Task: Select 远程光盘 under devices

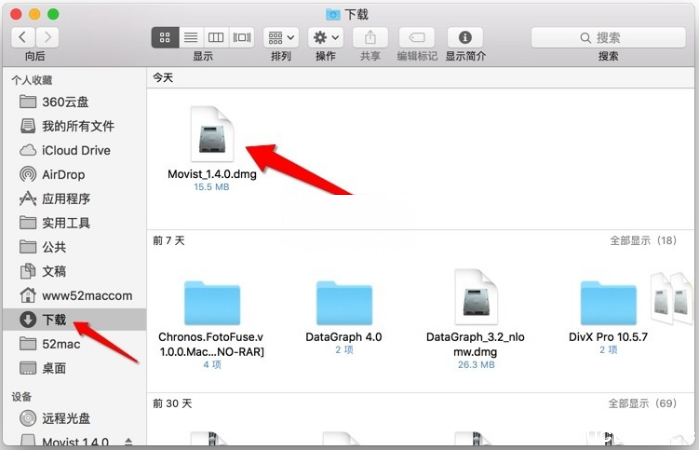Action: tap(74, 418)
